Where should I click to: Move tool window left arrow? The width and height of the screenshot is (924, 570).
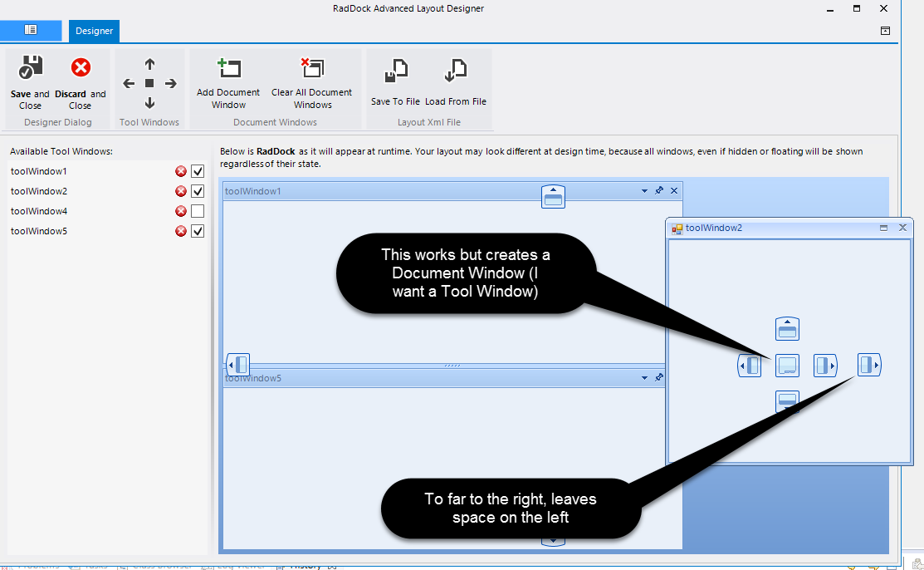click(129, 84)
